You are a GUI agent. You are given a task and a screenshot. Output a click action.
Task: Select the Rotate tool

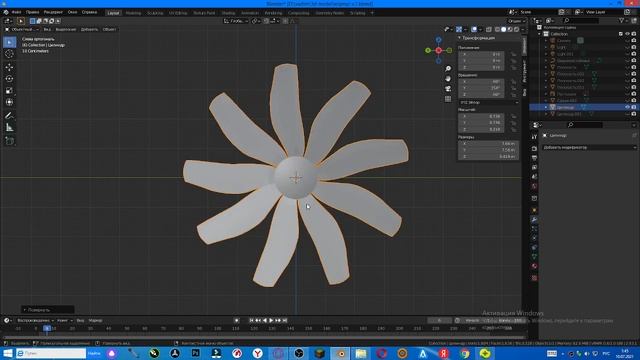click(x=9, y=79)
